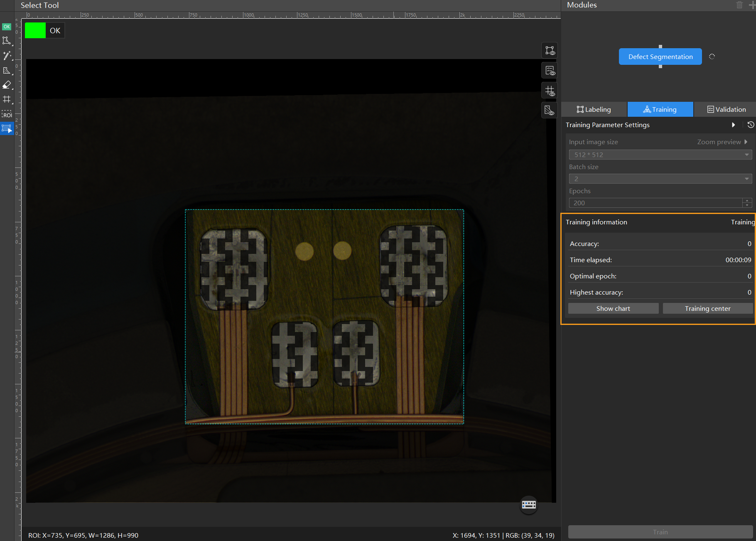Click the Accuracy label row
The height and width of the screenshot is (541, 756).
point(660,244)
